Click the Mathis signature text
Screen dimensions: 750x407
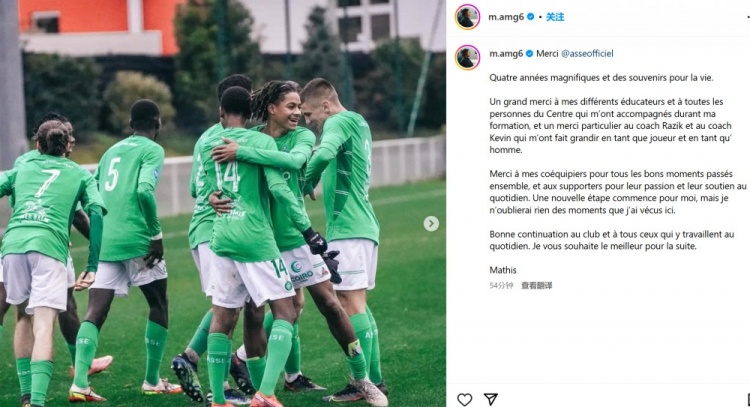point(503,270)
